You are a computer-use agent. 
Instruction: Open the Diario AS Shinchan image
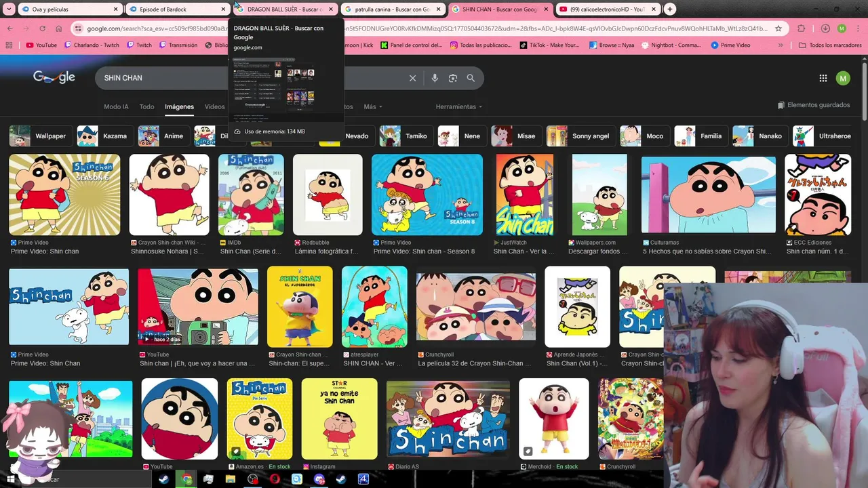(x=448, y=419)
